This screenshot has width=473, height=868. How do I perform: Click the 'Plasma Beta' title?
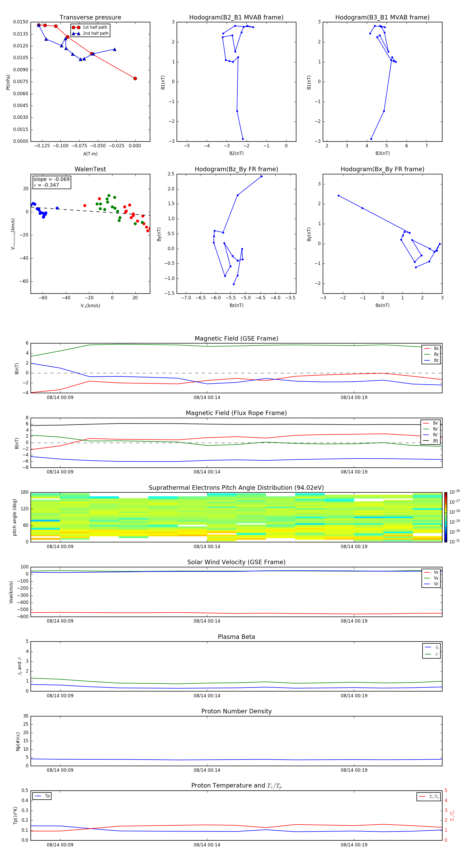coord(236,637)
